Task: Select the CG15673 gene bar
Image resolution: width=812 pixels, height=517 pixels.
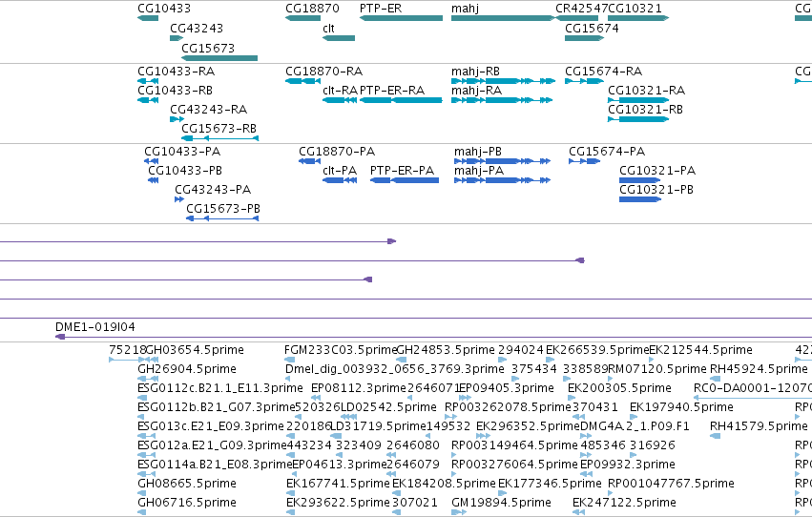Action: pyautogui.click(x=219, y=58)
